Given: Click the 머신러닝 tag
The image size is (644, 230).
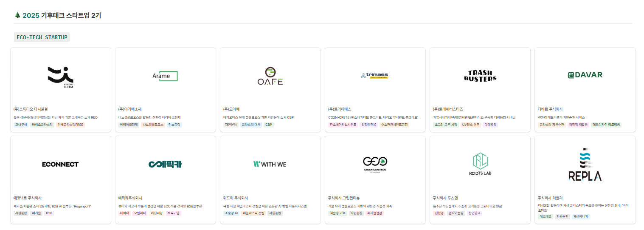Looking at the screenshot, I should point(157,213).
